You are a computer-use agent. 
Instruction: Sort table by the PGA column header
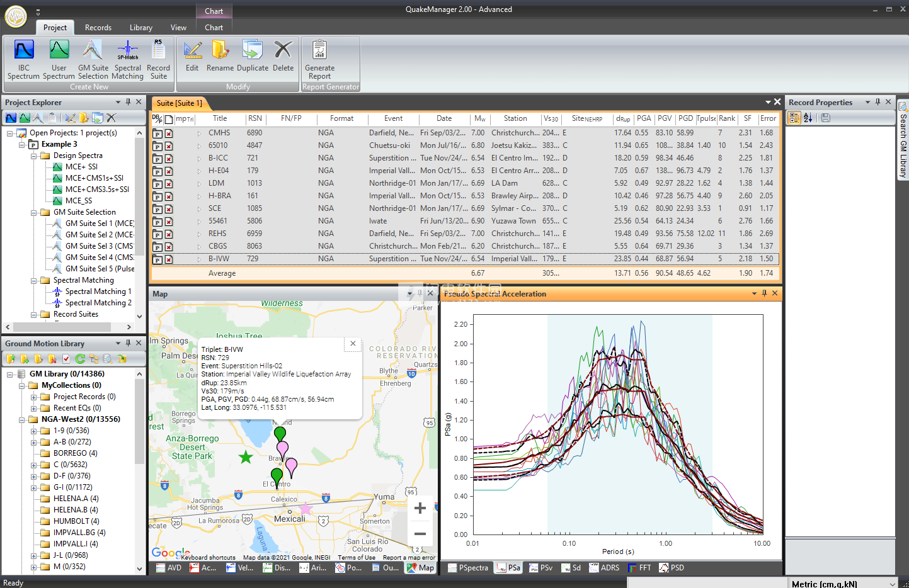click(x=644, y=118)
